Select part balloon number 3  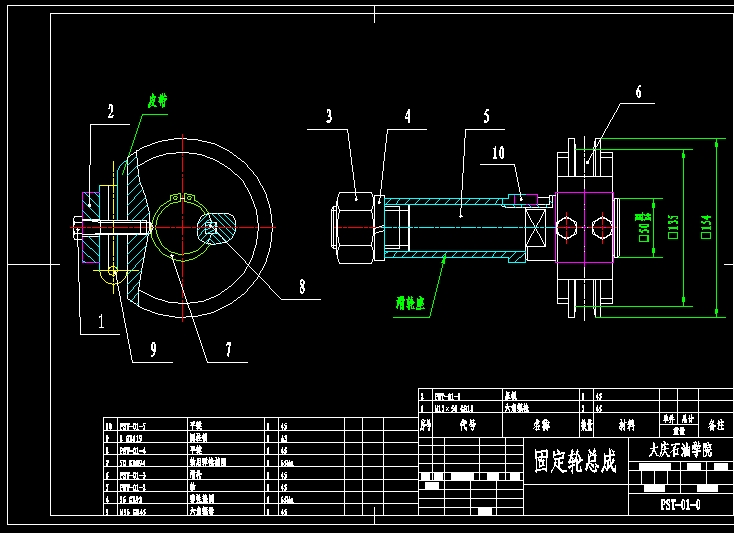(329, 116)
